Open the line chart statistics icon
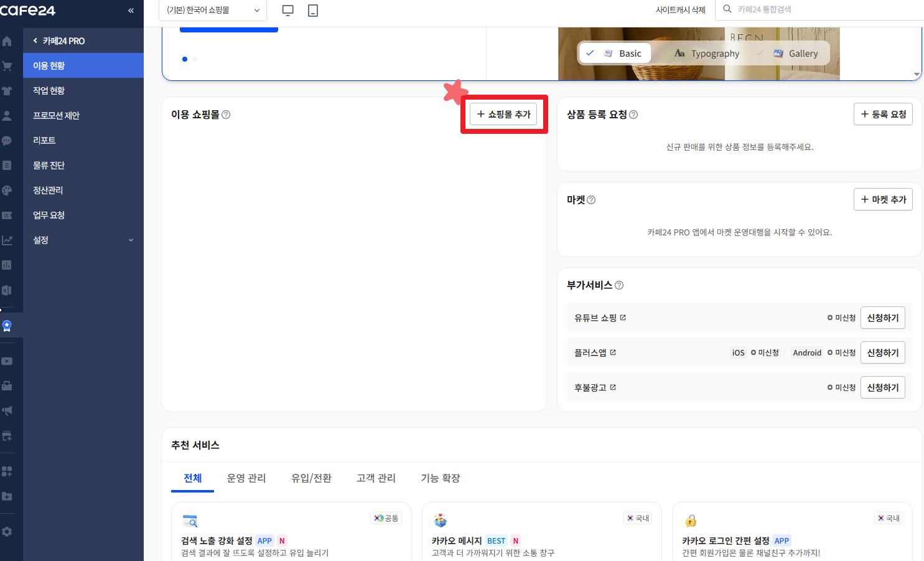The height and width of the screenshot is (561, 924). click(7, 240)
